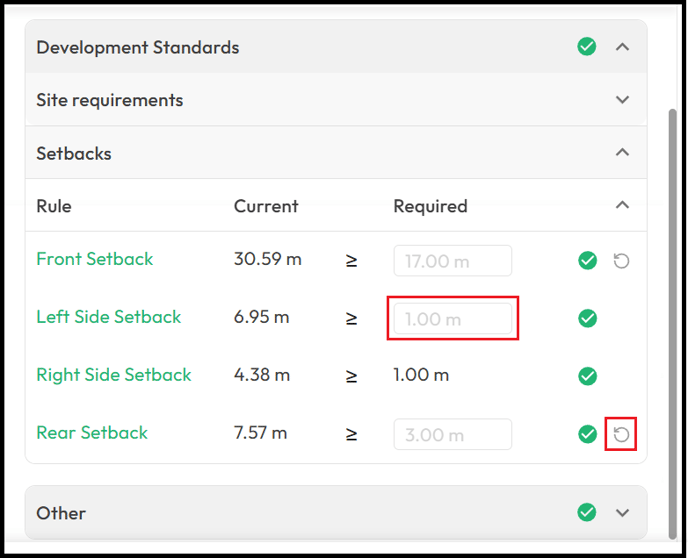The width and height of the screenshot is (688, 558).
Task: Click the Right Side Setback check icon
Action: coord(588,376)
